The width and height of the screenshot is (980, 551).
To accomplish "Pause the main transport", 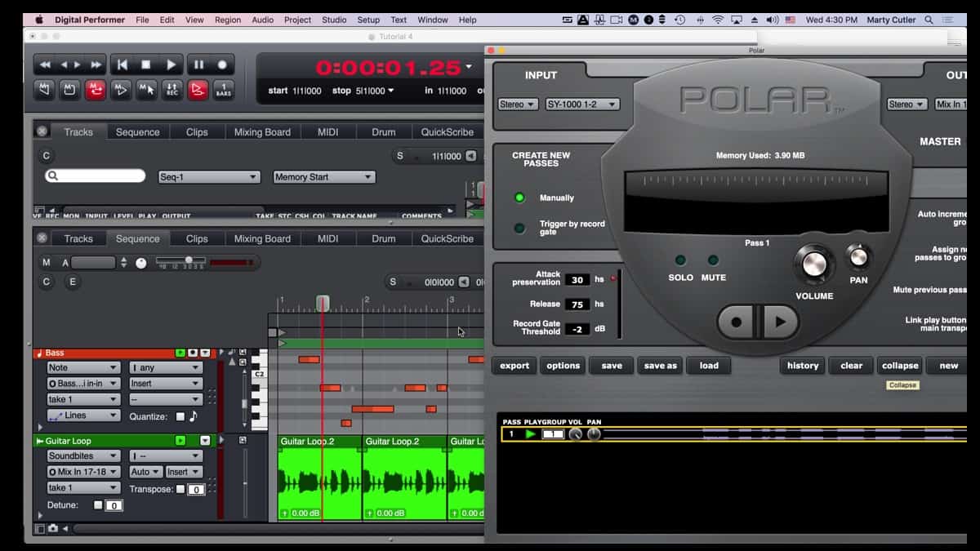I will [198, 64].
